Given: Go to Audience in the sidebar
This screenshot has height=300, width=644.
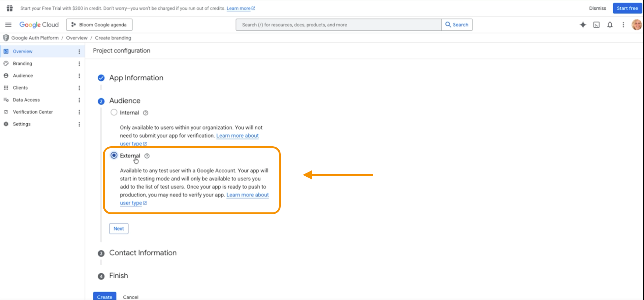Looking at the screenshot, I should pyautogui.click(x=23, y=75).
